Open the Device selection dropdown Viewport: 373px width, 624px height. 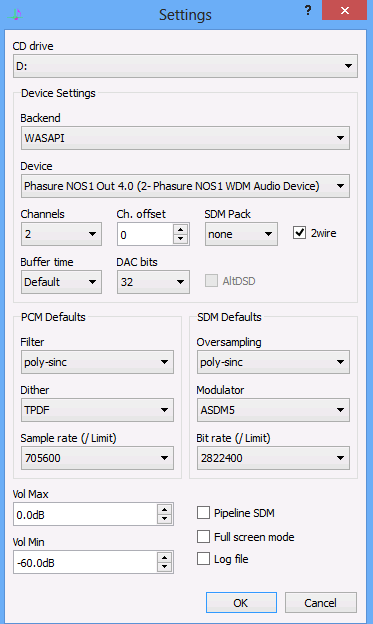185,186
